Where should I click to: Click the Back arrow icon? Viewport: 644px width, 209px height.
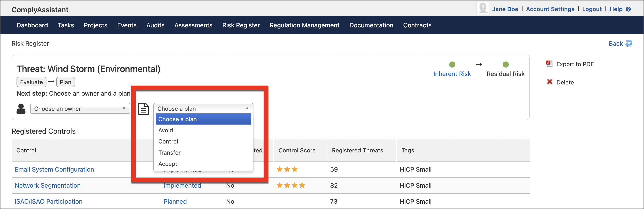[629, 43]
